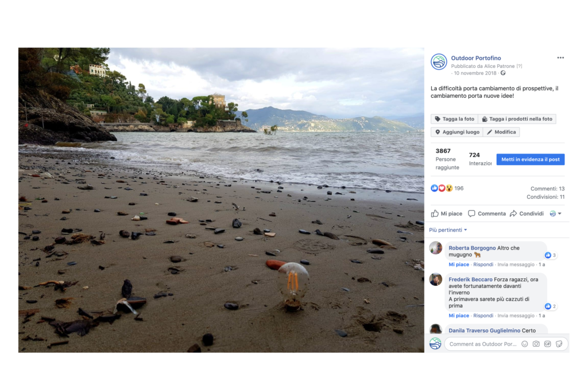The width and height of the screenshot is (588, 368).
Task: Open the comment-as profile selector dropdown
Action: click(x=555, y=213)
